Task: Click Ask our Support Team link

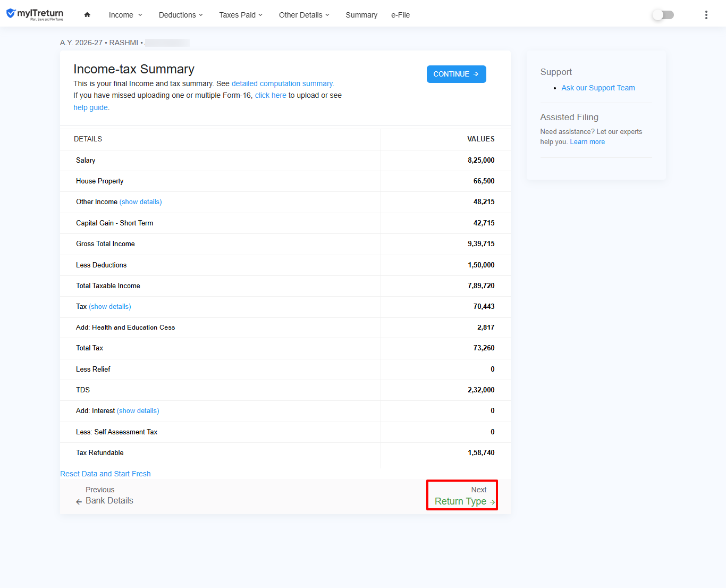Action: 598,88
